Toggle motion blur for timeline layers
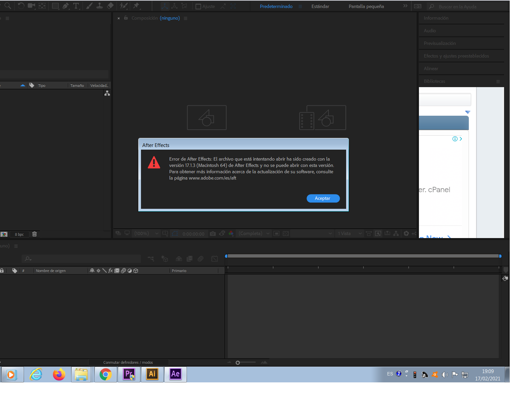Viewport: 532px width, 399px height. 200,259
